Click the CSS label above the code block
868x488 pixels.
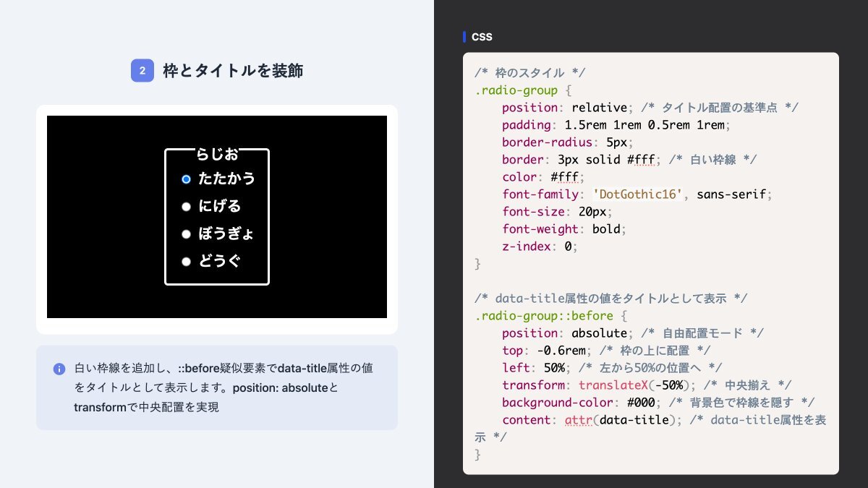click(x=482, y=37)
